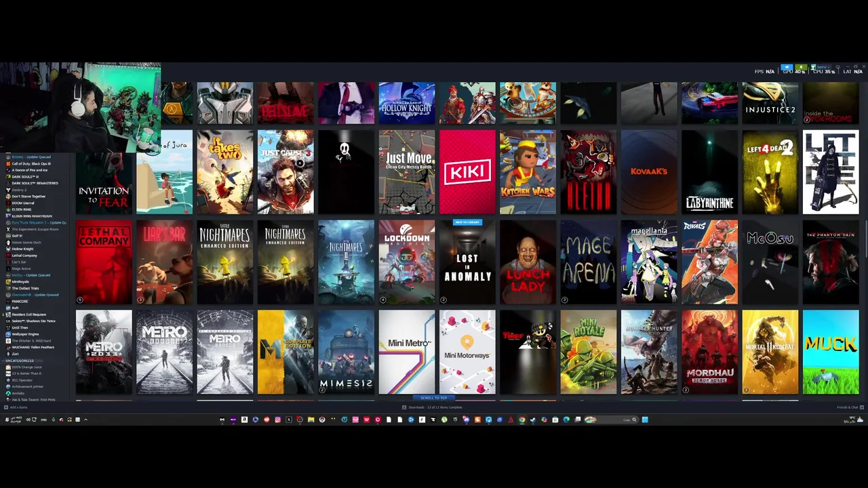This screenshot has width=868, height=488.
Task: Select Call of Duty: Black Ops III in sidebar
Action: pos(31,163)
